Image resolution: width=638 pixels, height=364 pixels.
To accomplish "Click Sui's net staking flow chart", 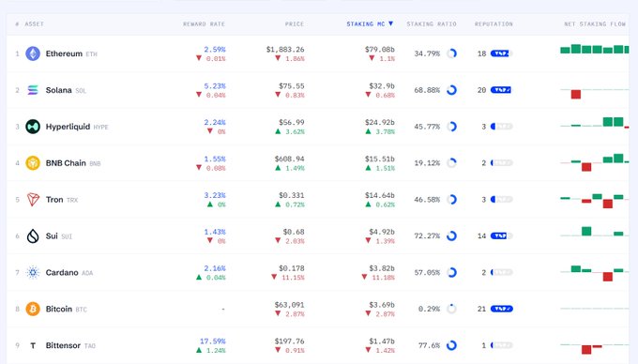I will pyautogui.click(x=595, y=232).
